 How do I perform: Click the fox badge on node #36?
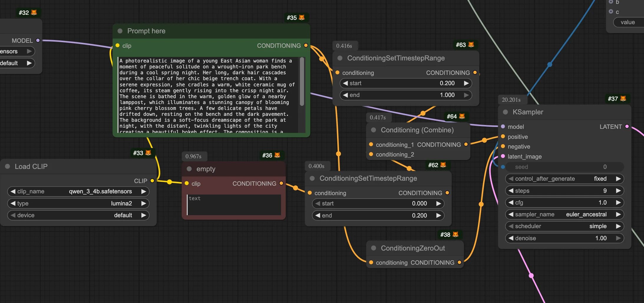[277, 155]
